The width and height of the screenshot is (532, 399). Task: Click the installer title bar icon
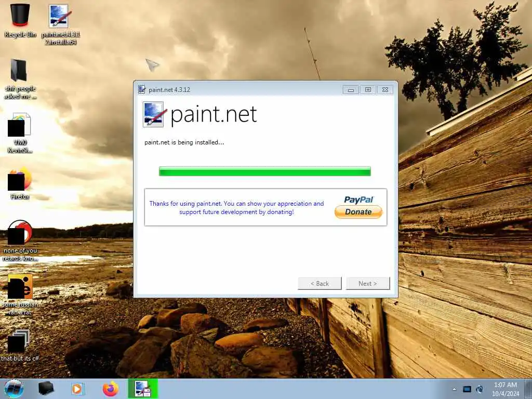[x=142, y=89]
